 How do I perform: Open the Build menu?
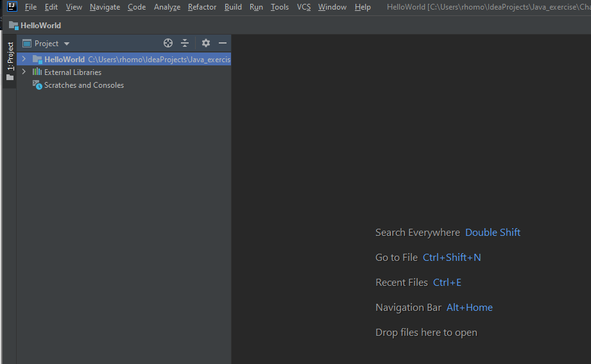[x=233, y=7]
